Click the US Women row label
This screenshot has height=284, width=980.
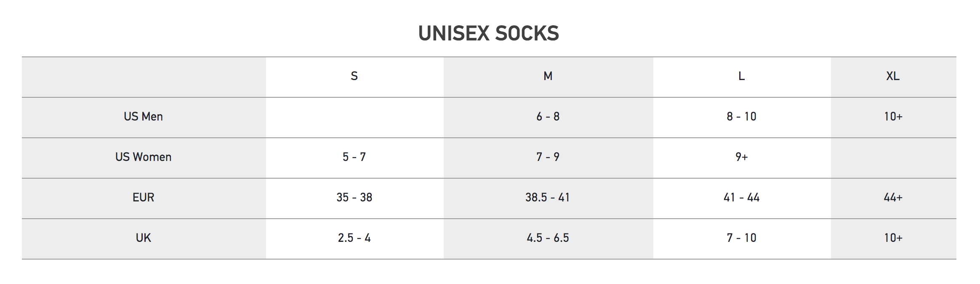point(143,157)
